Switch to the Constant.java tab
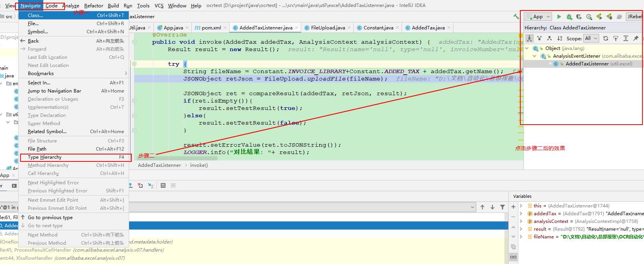The width and height of the screenshot is (644, 264). (378, 28)
